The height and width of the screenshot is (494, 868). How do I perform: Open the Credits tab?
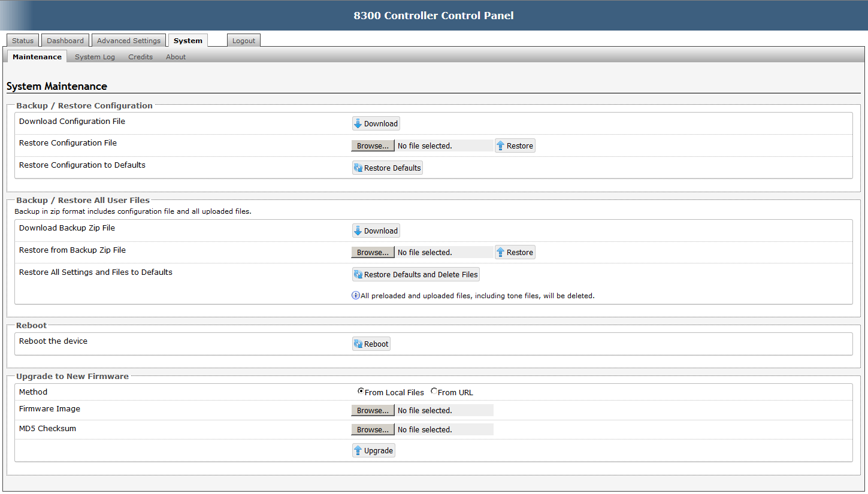pyautogui.click(x=140, y=57)
